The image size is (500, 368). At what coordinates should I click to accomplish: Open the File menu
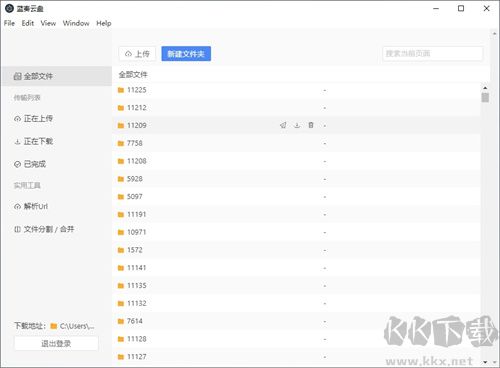(9, 23)
